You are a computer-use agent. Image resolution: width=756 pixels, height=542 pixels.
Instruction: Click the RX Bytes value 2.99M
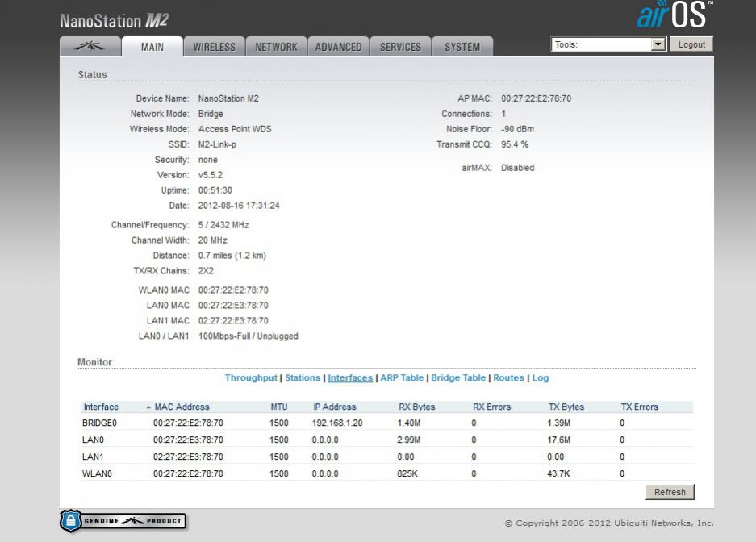tap(409, 440)
